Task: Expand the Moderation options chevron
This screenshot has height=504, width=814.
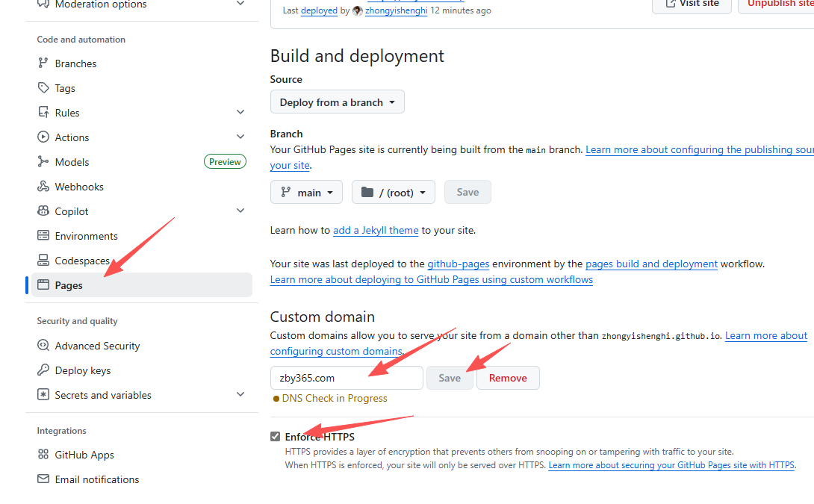Action: [x=240, y=4]
